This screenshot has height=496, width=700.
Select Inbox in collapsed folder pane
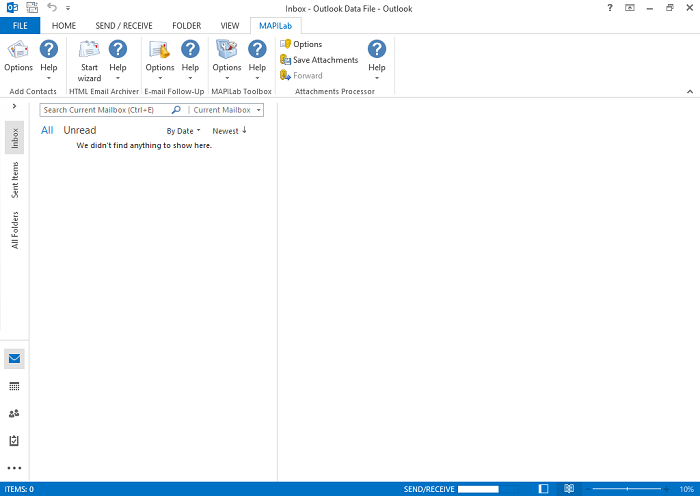click(15, 138)
